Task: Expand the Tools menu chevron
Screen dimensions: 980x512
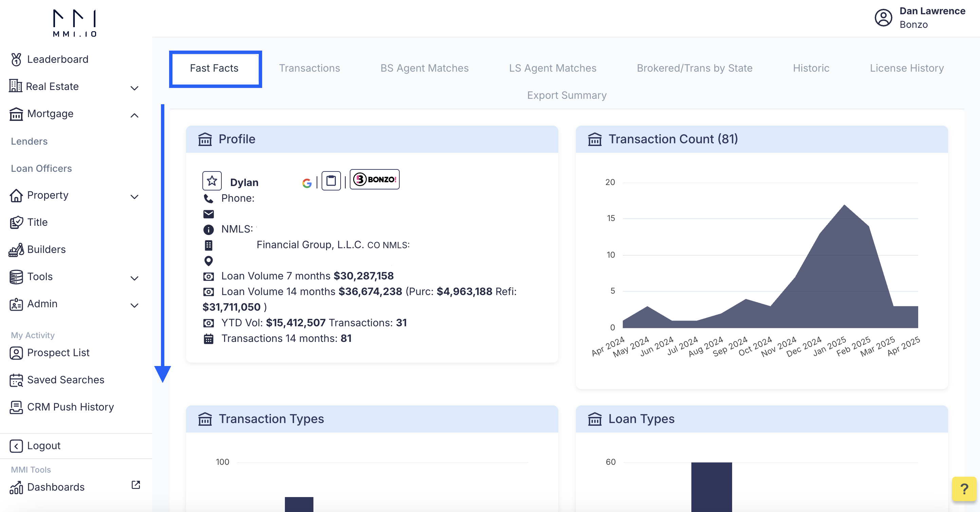Action: pyautogui.click(x=134, y=278)
